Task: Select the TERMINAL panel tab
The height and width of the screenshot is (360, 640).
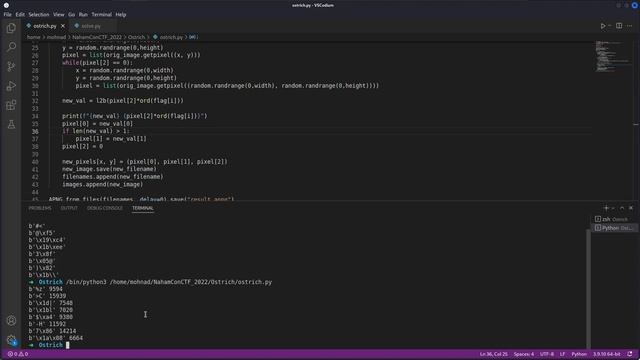Action: (142, 208)
